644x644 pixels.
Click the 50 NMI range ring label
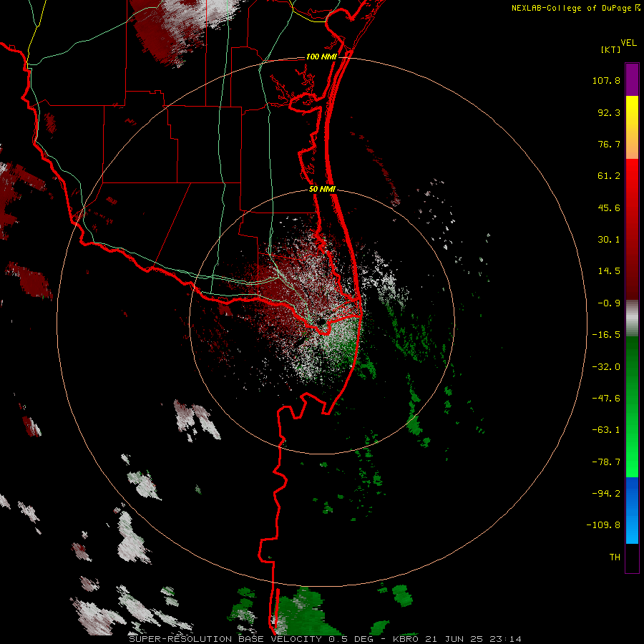[x=322, y=189]
